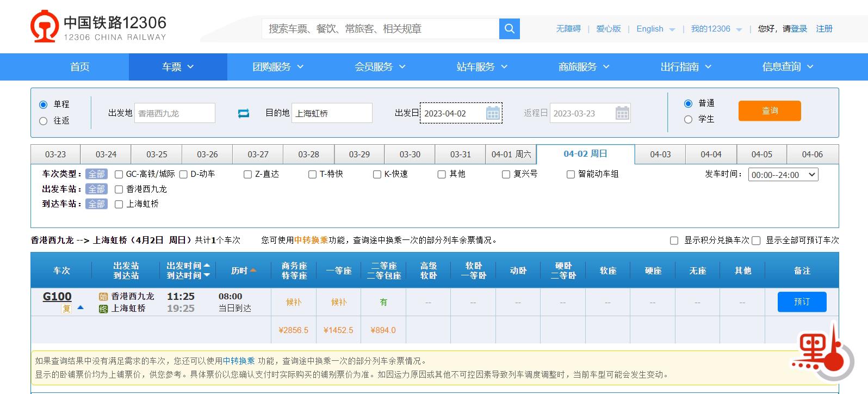Sort by 历时 duration arrow
Screen dimensions: 868x394
[x=253, y=270]
